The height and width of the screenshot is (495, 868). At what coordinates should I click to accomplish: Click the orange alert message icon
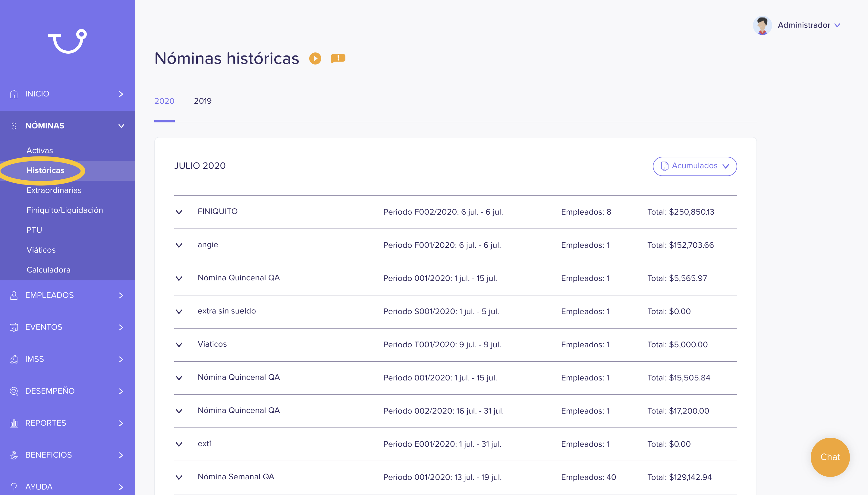click(338, 58)
